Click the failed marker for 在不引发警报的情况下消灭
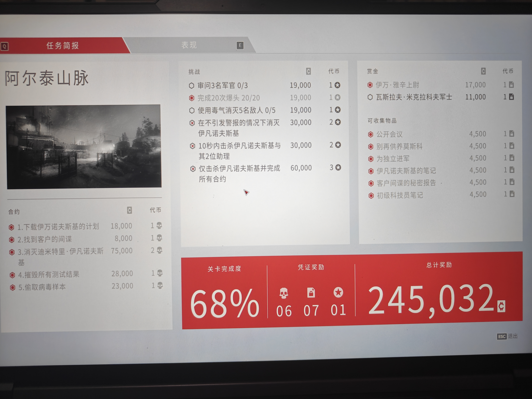The width and height of the screenshot is (532, 399). coord(192,123)
